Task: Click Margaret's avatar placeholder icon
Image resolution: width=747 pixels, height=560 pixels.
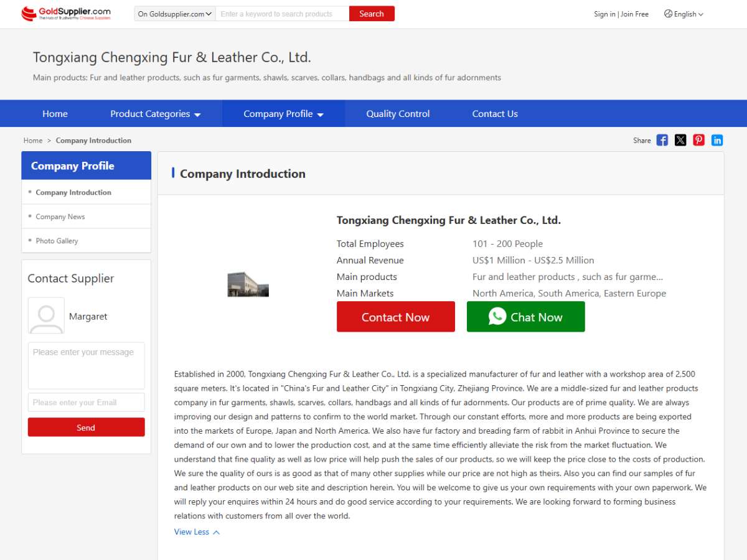Action: point(46,315)
